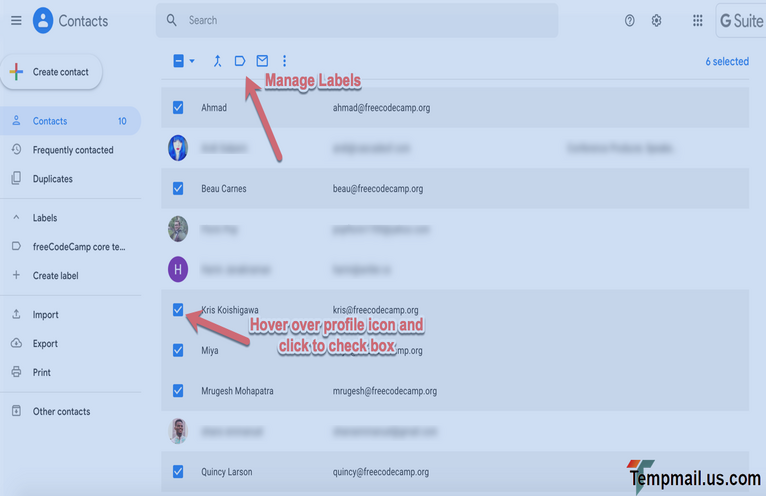The image size is (766, 496).
Task: Click Create label in the sidebar
Action: coord(55,275)
